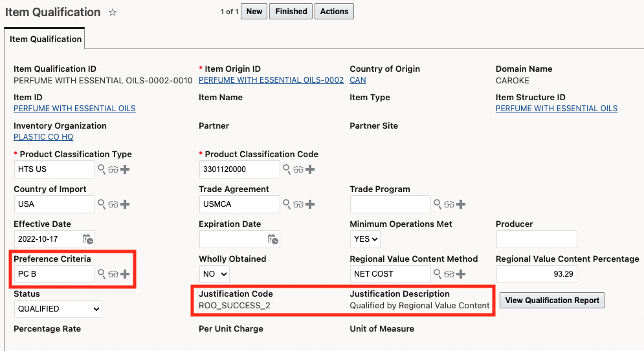Search Trade Agreement with magnifier icon
Image resolution: width=644 pixels, height=351 pixels.
[286, 204]
